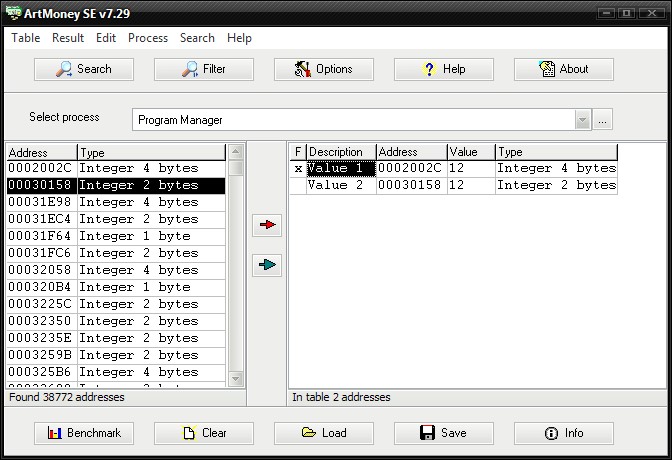This screenshot has width=672, height=460.
Task: Expand the Select process dropdown arrow
Action: pos(582,120)
